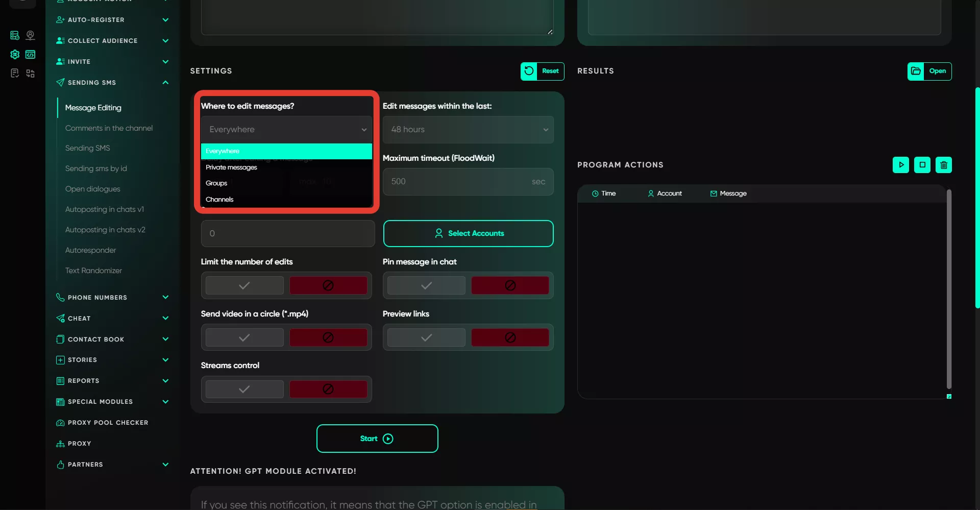Expand the Cheat section chevron
The height and width of the screenshot is (510, 980).
pyautogui.click(x=165, y=318)
